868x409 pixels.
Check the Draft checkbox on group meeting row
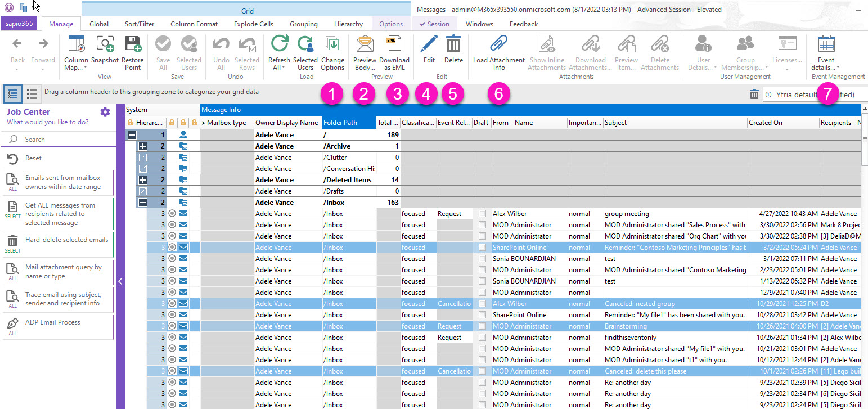point(482,213)
